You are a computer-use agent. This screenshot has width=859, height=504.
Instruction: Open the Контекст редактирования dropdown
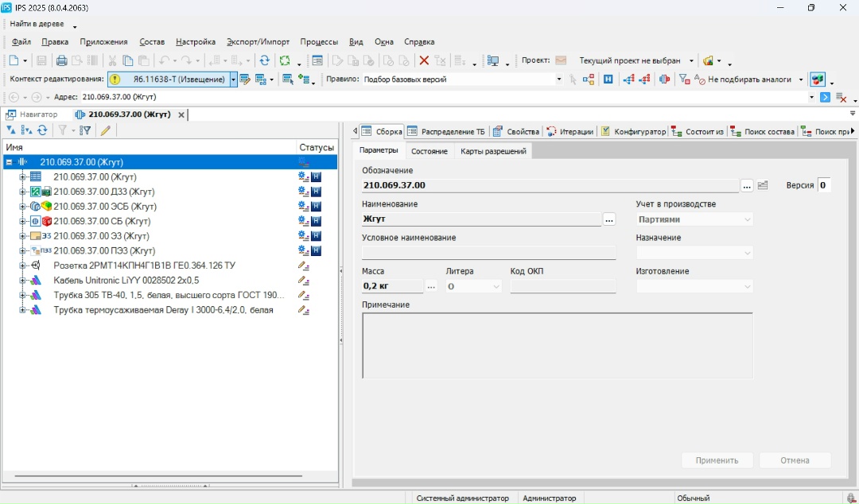233,79
